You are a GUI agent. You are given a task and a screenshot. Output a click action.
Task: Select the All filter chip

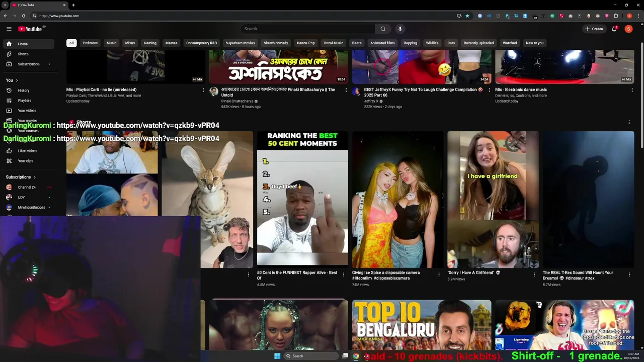(x=71, y=43)
